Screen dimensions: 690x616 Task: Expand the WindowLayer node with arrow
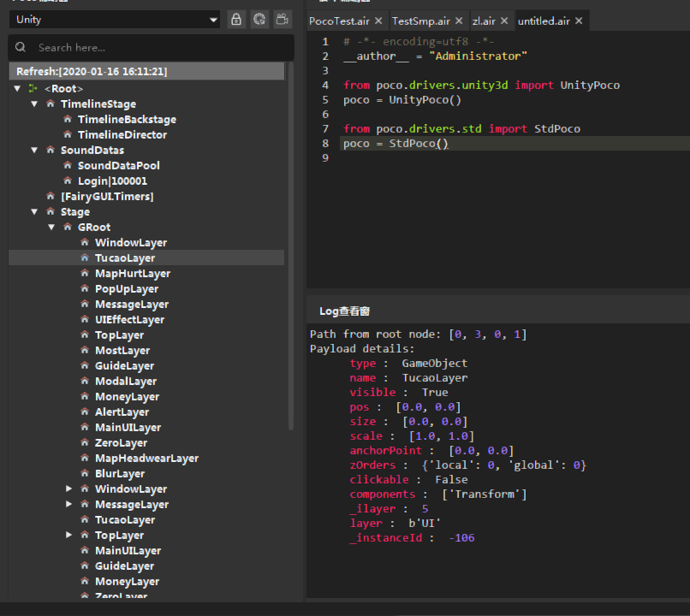(68, 489)
